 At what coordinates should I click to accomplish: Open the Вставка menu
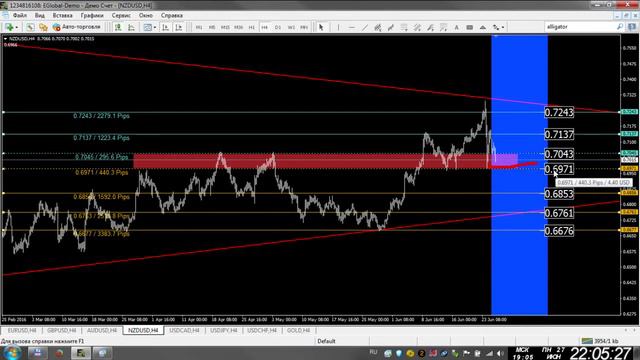[x=62, y=16]
